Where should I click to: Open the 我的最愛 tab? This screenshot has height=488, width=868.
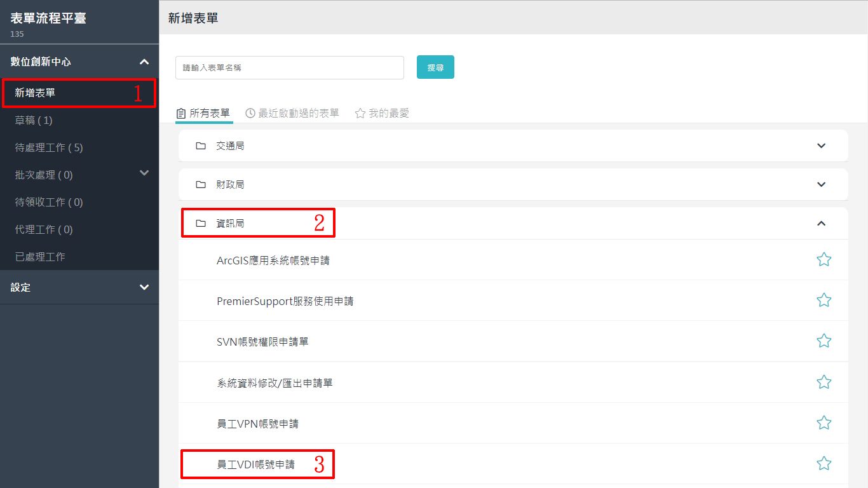coord(382,113)
